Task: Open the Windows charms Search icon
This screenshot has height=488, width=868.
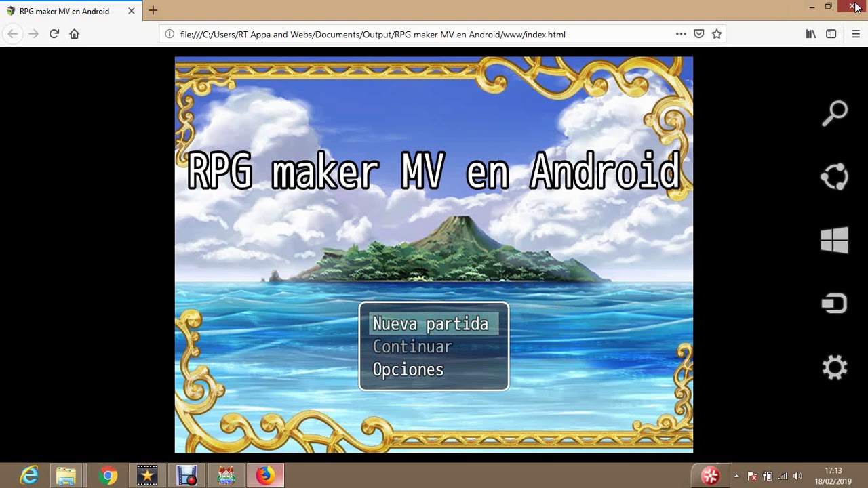Action: coord(835,113)
